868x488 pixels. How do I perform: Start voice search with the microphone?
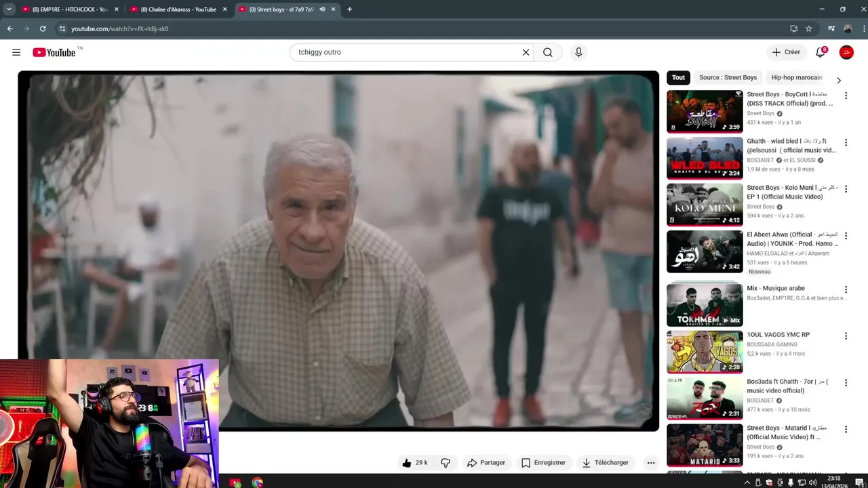tap(578, 52)
